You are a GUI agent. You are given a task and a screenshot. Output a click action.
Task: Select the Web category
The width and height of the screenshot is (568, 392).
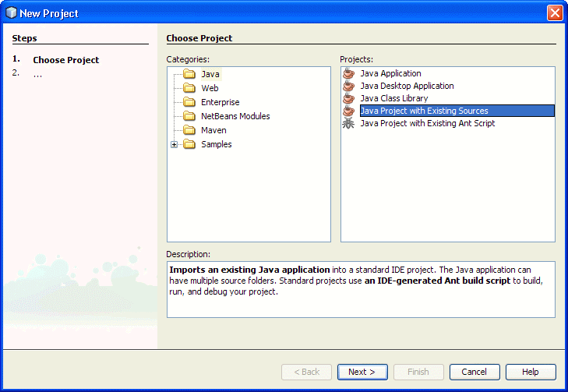click(210, 88)
